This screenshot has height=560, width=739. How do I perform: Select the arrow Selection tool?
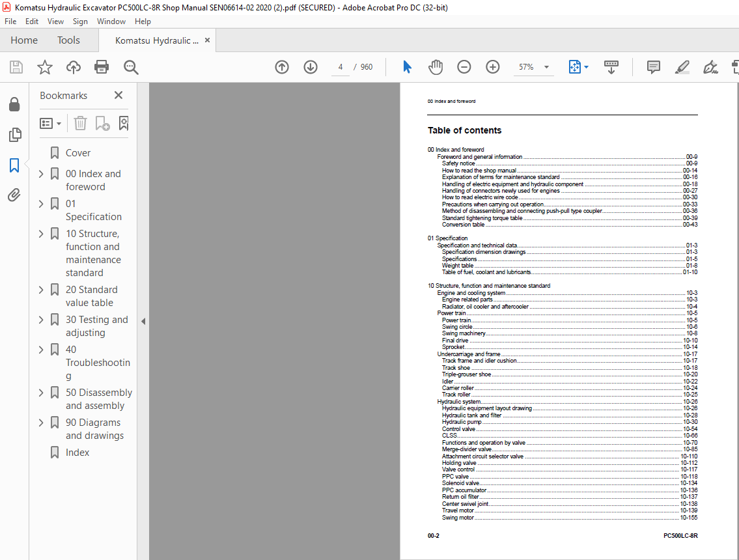click(x=407, y=67)
